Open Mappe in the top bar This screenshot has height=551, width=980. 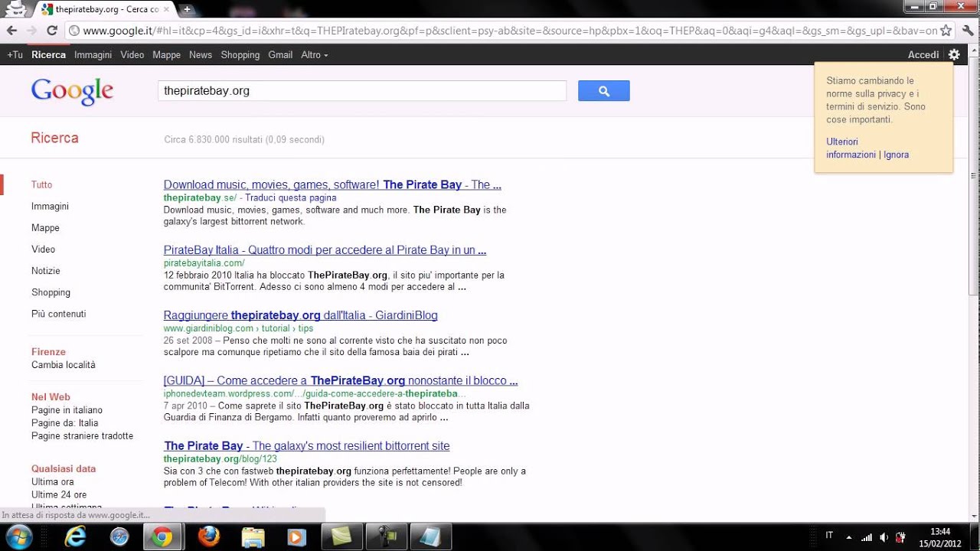point(166,55)
